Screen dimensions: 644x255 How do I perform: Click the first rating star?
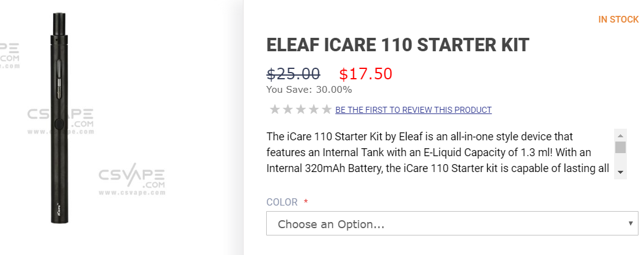pyautogui.click(x=275, y=110)
